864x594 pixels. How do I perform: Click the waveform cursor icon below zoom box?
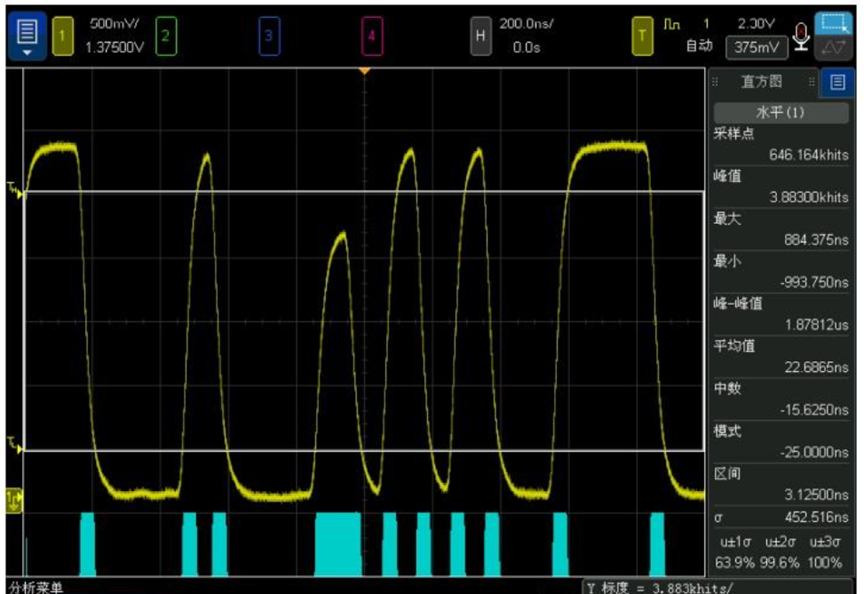click(835, 48)
